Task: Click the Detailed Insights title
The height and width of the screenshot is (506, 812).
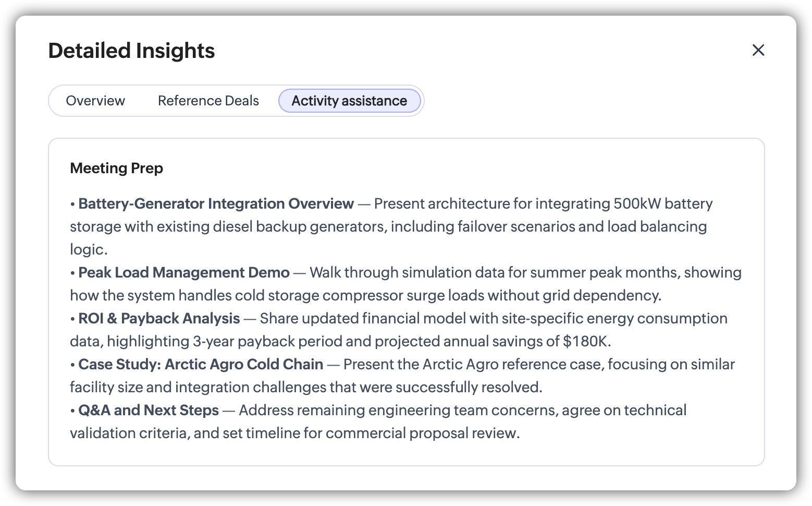Action: 131,51
